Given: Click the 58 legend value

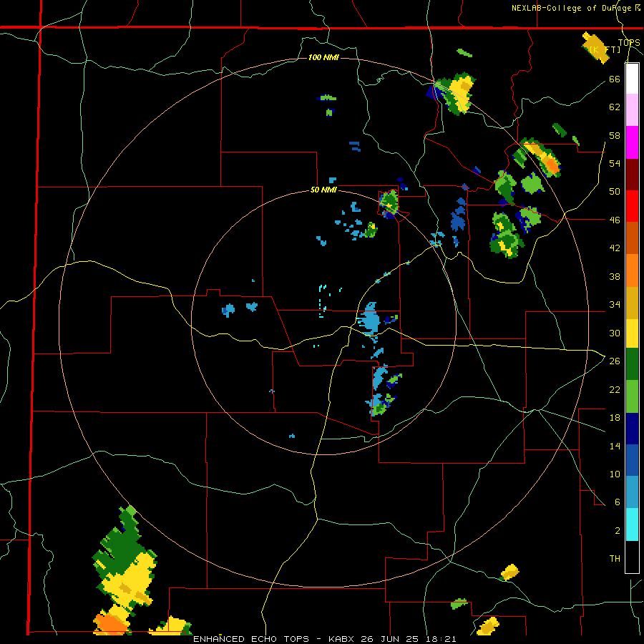Looking at the screenshot, I should (615, 135).
